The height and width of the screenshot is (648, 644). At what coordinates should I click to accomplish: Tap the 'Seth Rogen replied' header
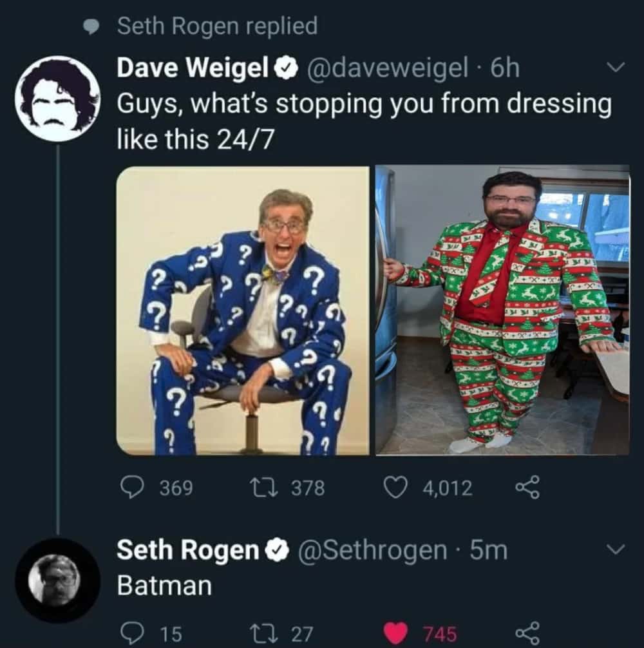tap(217, 26)
